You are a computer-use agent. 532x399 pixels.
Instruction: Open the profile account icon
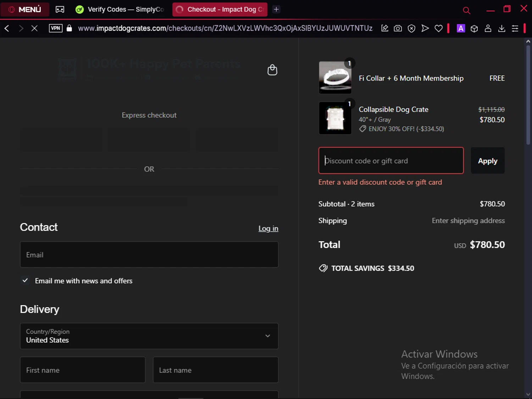click(x=488, y=28)
